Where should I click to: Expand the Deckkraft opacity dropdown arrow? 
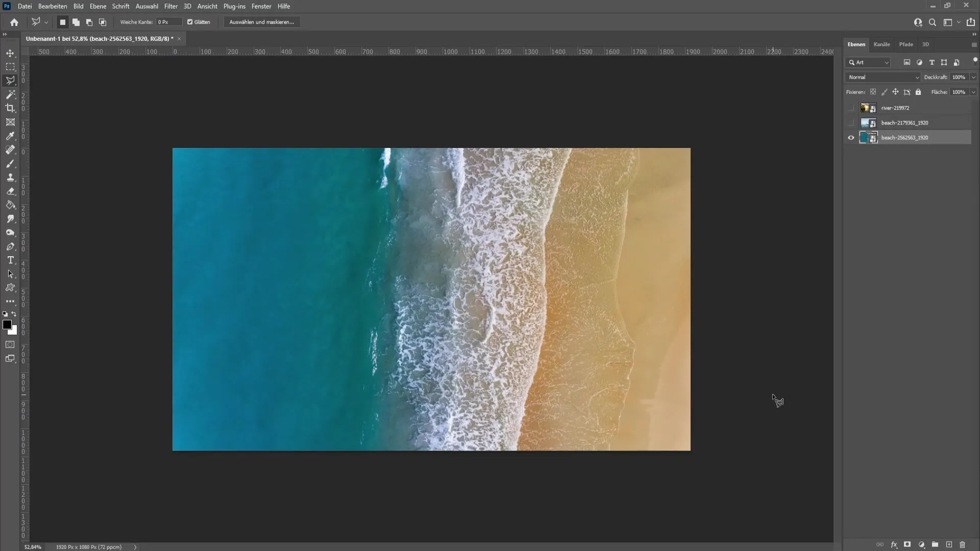(x=973, y=77)
